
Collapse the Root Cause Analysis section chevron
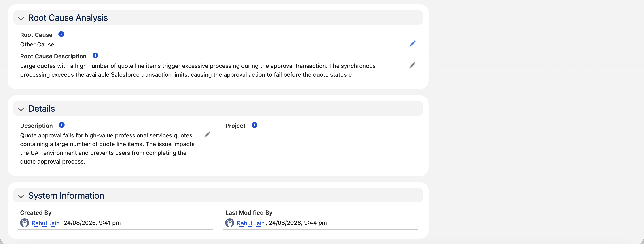pyautogui.click(x=21, y=18)
